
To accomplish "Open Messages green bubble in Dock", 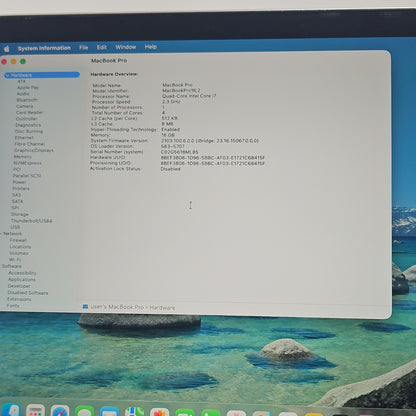I will tap(85, 411).
